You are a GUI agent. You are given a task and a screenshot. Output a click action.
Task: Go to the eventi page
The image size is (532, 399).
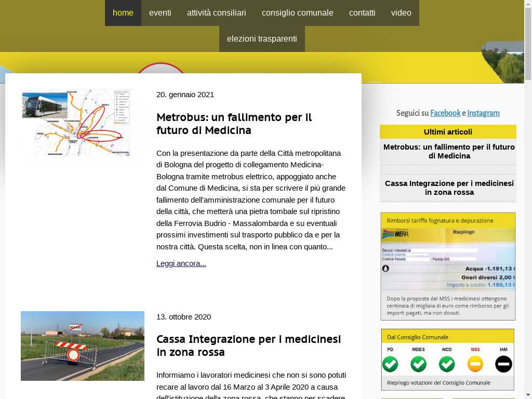point(160,13)
